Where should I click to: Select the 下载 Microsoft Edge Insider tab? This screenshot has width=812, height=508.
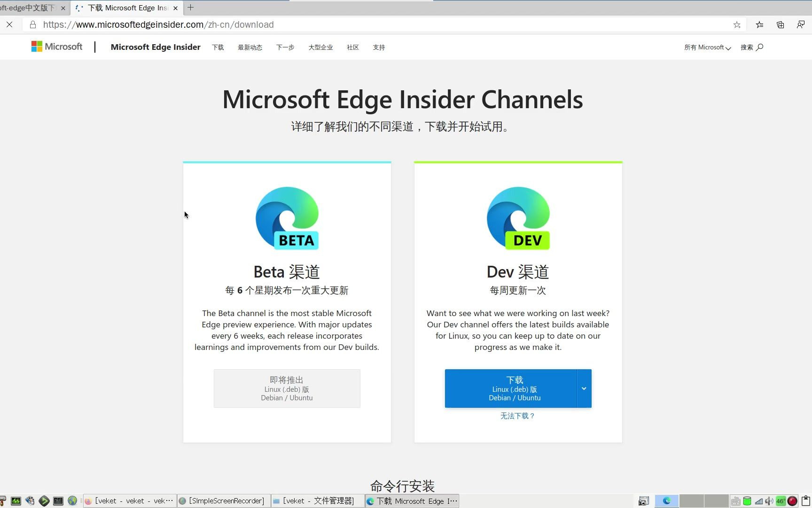click(x=127, y=8)
